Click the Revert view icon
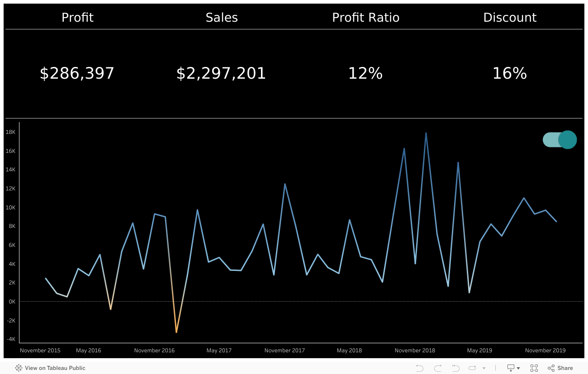 coord(455,368)
